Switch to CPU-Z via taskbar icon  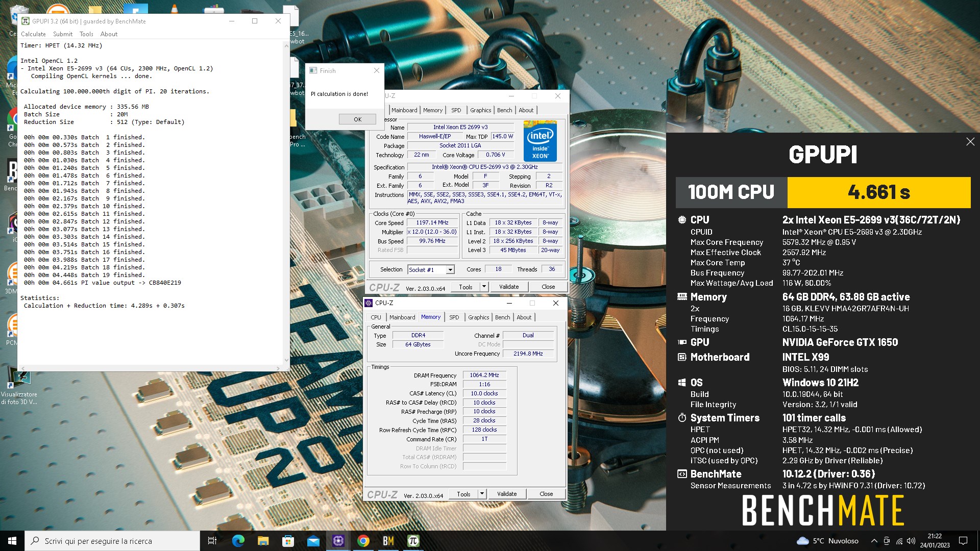click(x=338, y=541)
